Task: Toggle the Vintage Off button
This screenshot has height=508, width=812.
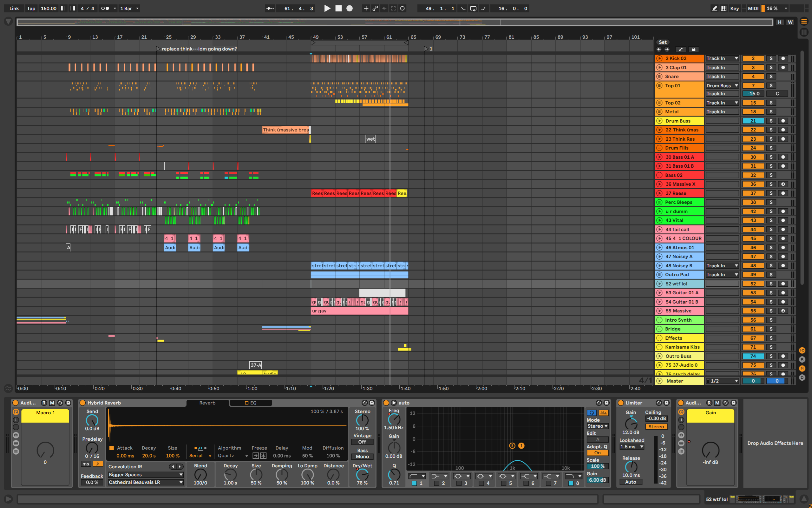Action: [x=362, y=442]
